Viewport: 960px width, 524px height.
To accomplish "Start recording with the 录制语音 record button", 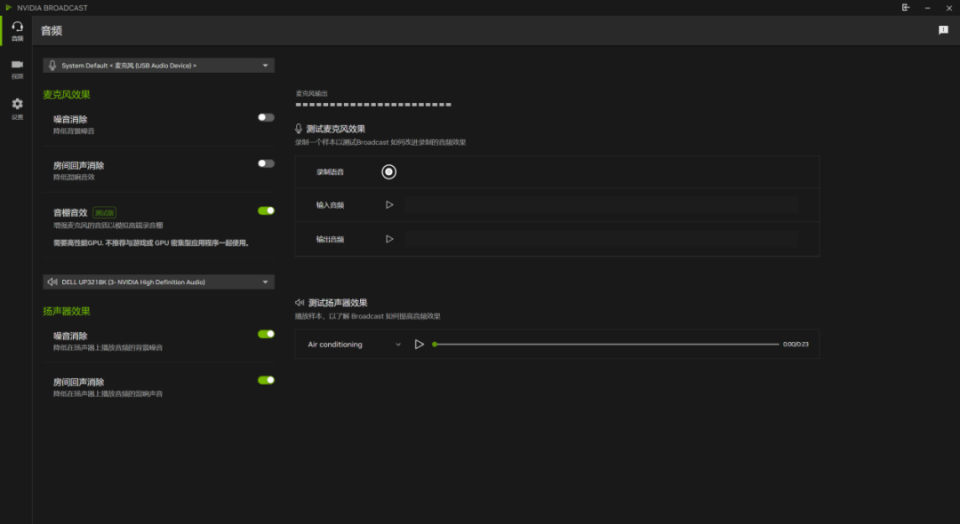I will tap(389, 172).
